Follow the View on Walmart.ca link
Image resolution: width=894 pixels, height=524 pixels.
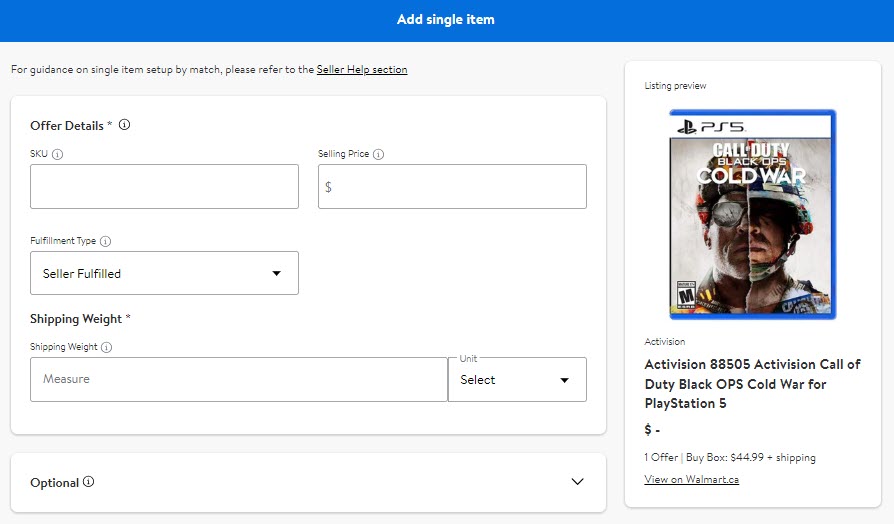(692, 480)
